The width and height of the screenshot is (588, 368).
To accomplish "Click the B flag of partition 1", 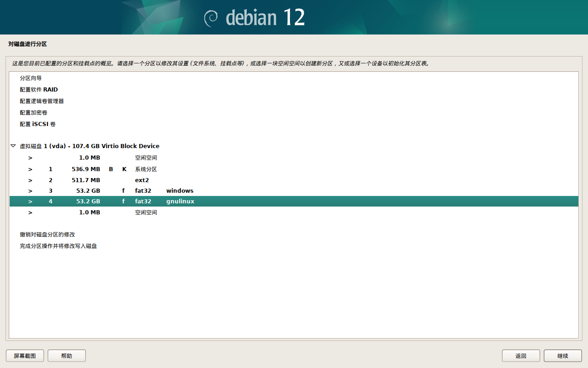I will 111,169.
